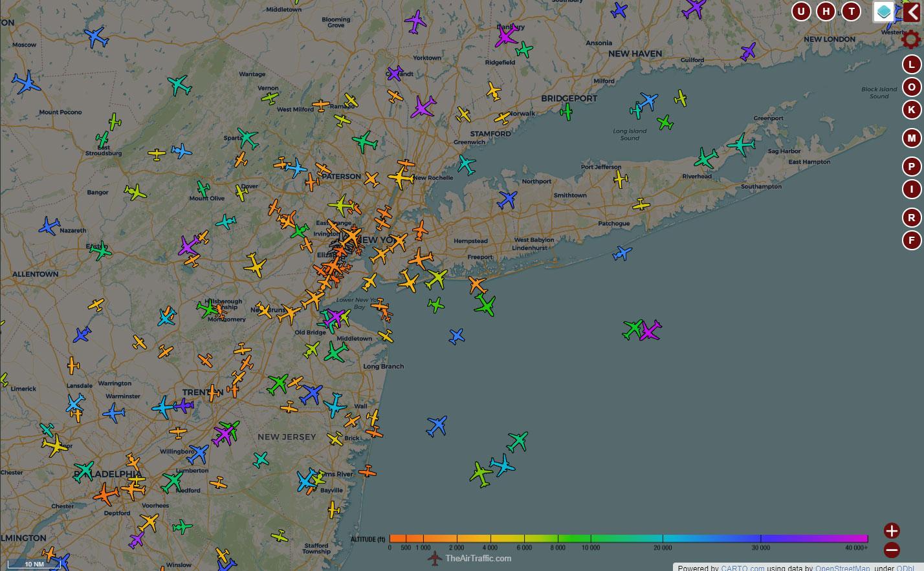
Task: Toggle the M map option button
Action: (x=912, y=138)
